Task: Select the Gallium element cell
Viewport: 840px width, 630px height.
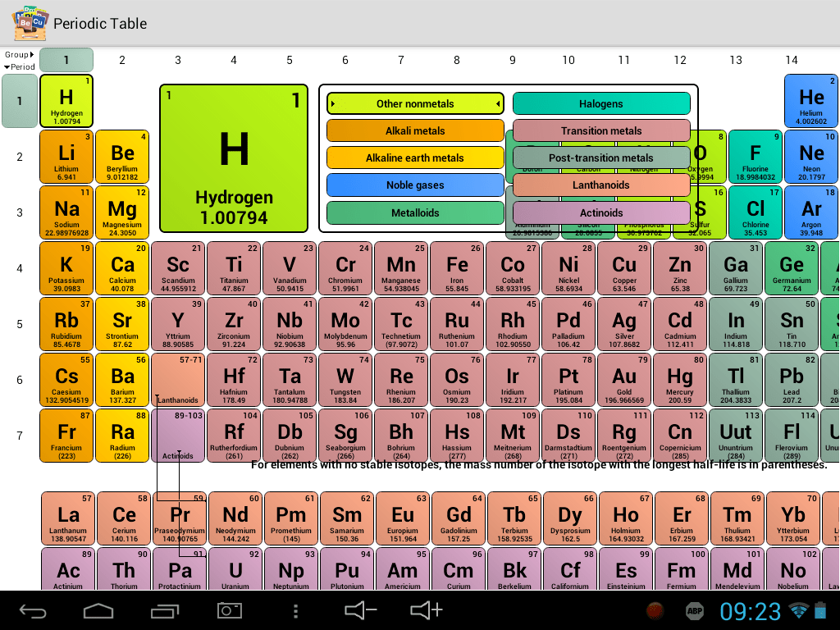Action: pyautogui.click(x=736, y=268)
